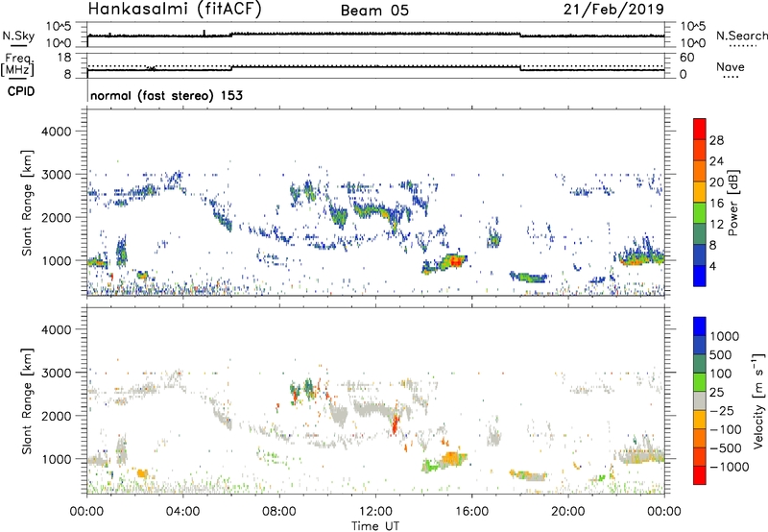Click the 'Velocity [m s-1]' colorbar label

pos(758,400)
